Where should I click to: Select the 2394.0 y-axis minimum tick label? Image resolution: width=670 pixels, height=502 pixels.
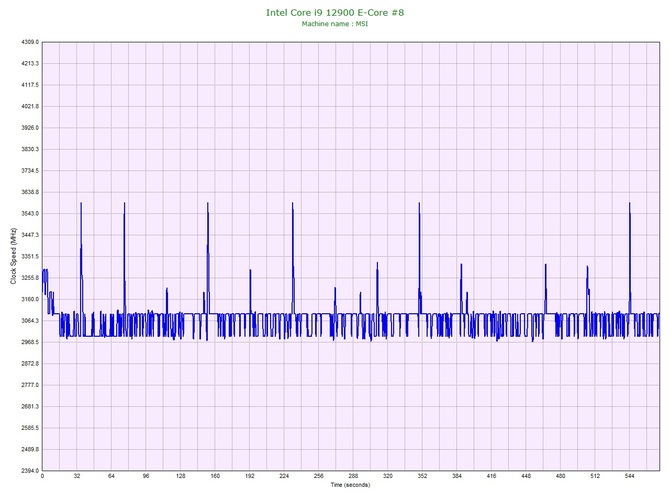(25, 470)
